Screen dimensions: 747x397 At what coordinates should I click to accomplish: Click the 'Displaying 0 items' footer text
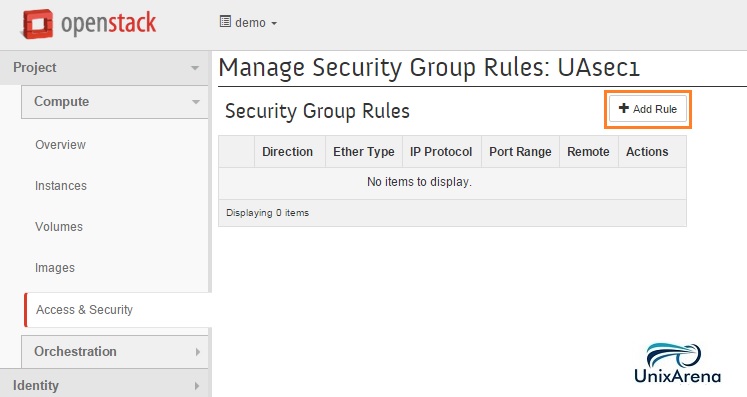pos(267,213)
